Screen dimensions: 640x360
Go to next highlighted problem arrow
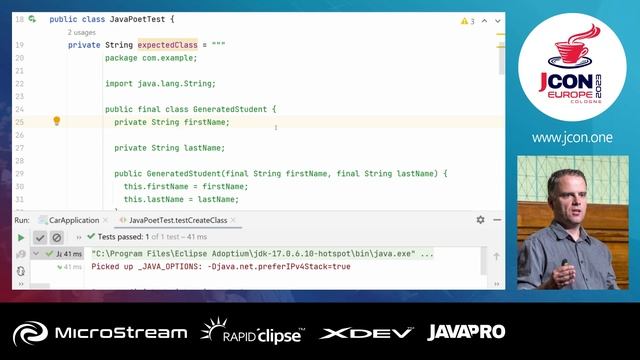click(x=498, y=21)
